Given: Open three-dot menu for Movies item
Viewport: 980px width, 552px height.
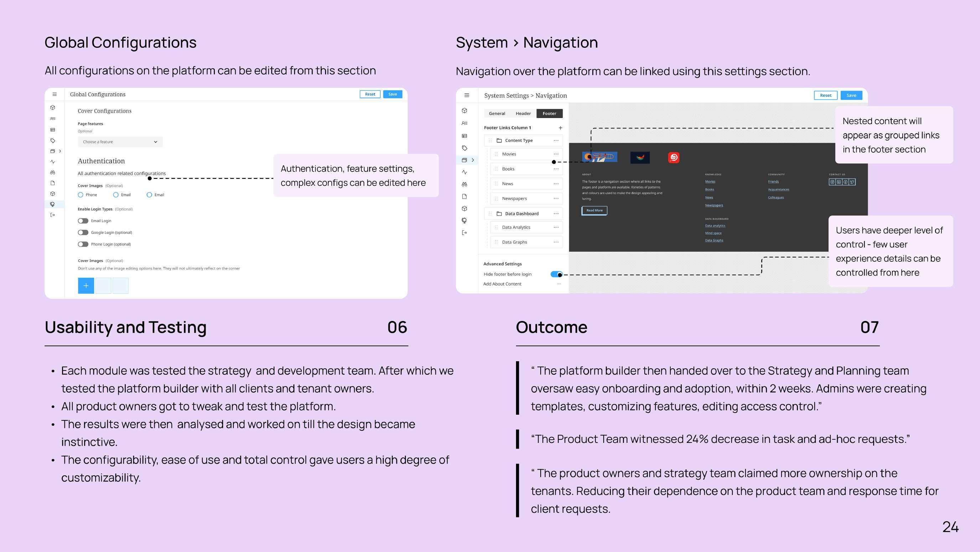Looking at the screenshot, I should point(556,154).
